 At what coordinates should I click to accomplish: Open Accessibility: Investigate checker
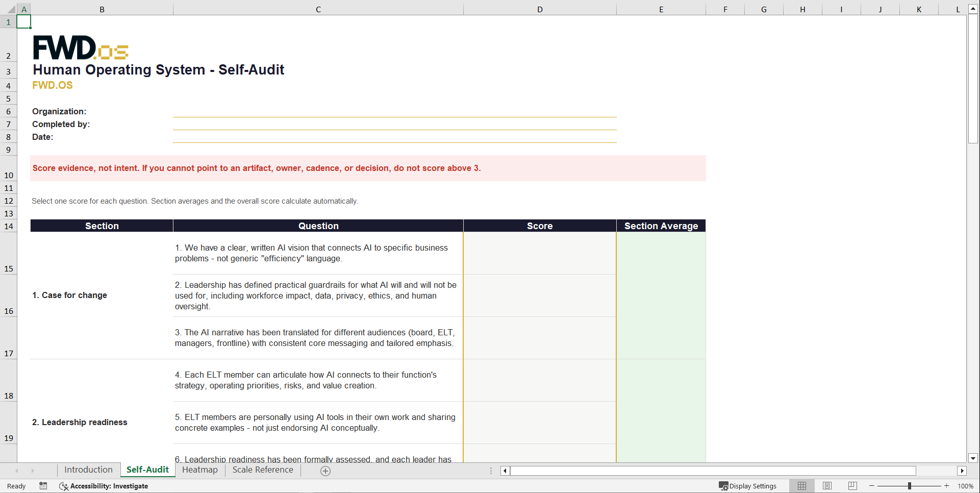pos(104,486)
